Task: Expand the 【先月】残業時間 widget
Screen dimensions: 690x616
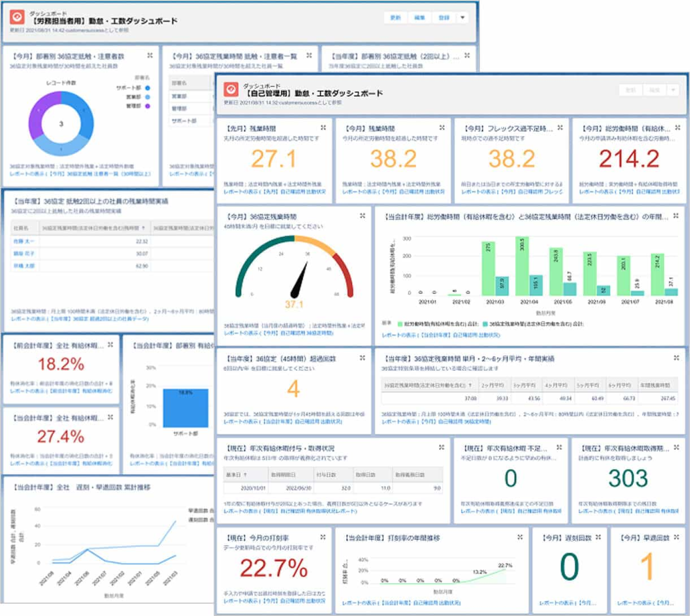Action: pyautogui.click(x=323, y=127)
